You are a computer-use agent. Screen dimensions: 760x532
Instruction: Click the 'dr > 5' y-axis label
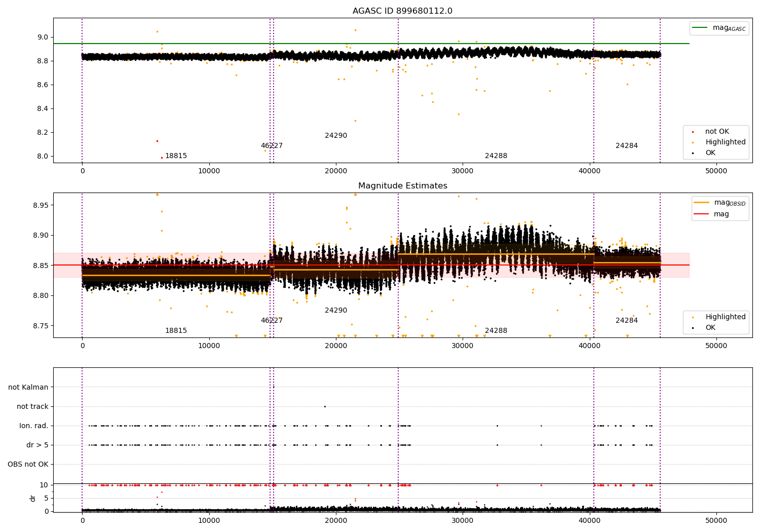coord(37,445)
